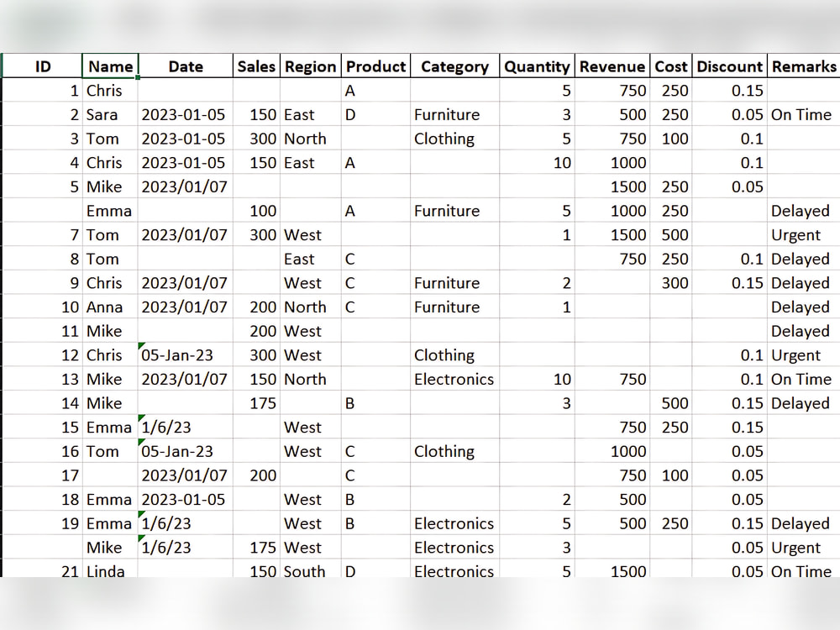Click the Sales column header cell
This screenshot has width=840, height=630.
pos(256,66)
